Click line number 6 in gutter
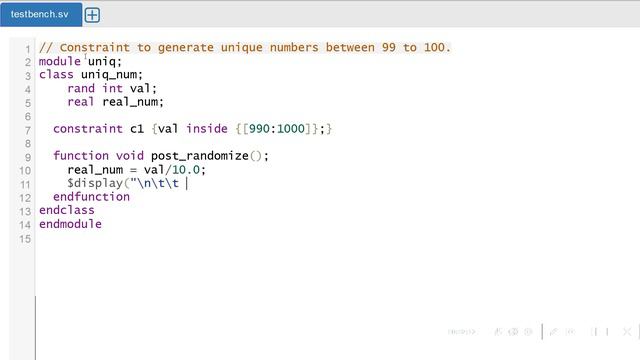640x360 pixels. click(x=28, y=117)
